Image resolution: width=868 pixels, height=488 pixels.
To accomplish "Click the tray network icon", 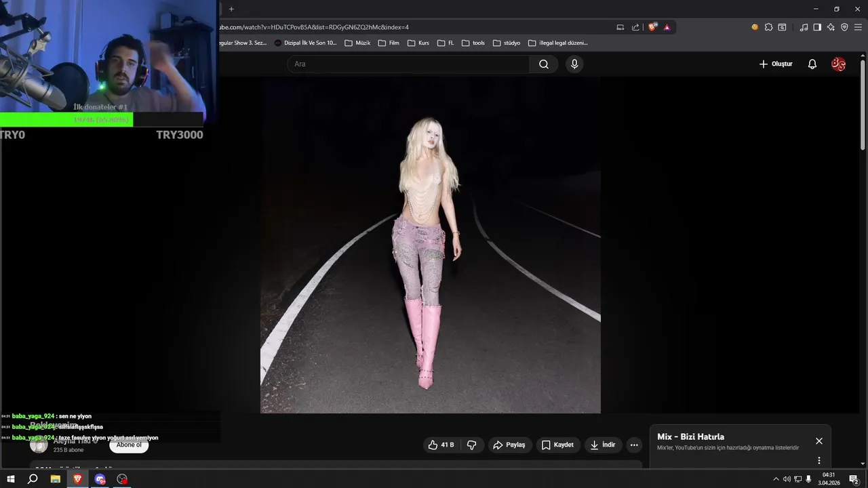I will 797,479.
